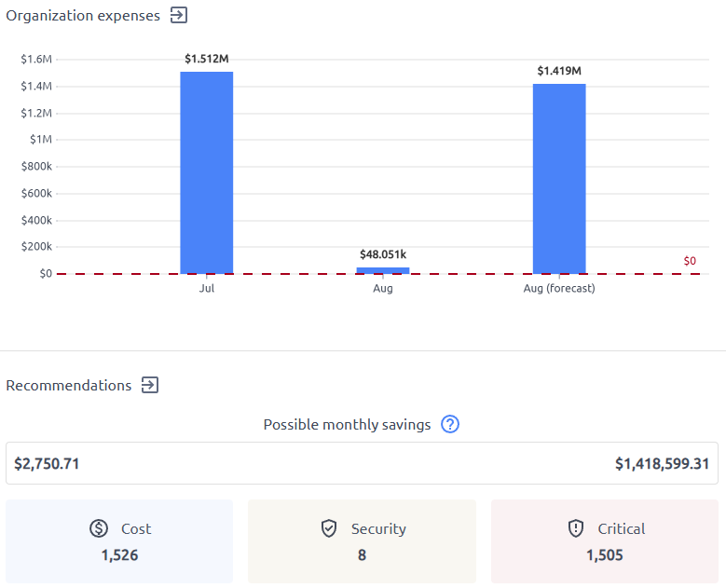This screenshot has height=588, width=726.
Task: Click the $600k y-axis label
Action: [36, 193]
